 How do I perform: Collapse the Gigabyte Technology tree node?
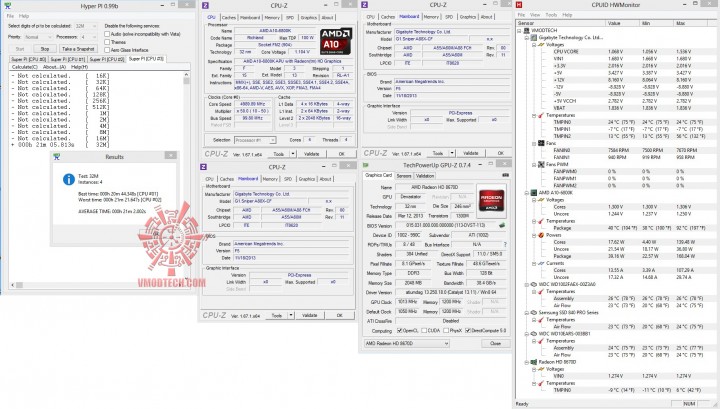tap(527, 38)
